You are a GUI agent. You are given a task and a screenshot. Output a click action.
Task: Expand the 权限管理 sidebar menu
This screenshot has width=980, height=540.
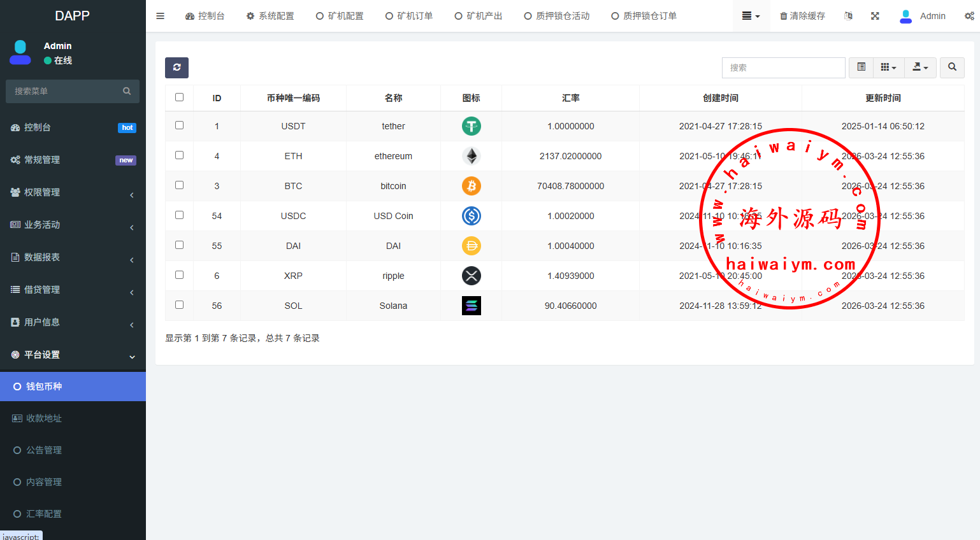pyautogui.click(x=73, y=192)
